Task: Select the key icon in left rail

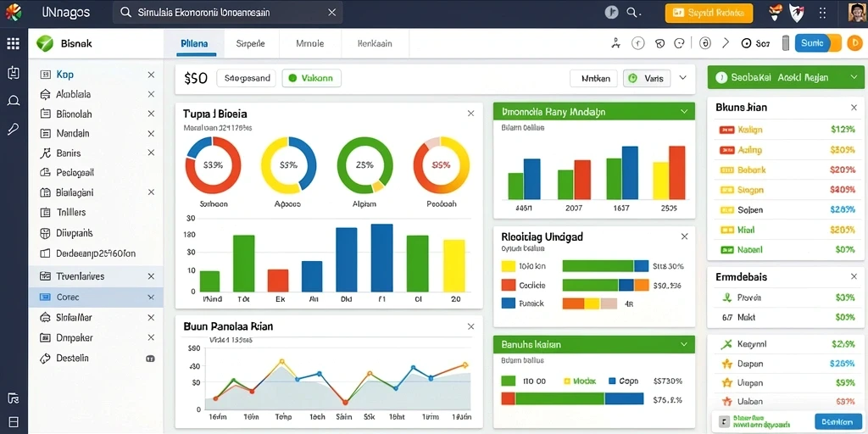Action: [14, 129]
